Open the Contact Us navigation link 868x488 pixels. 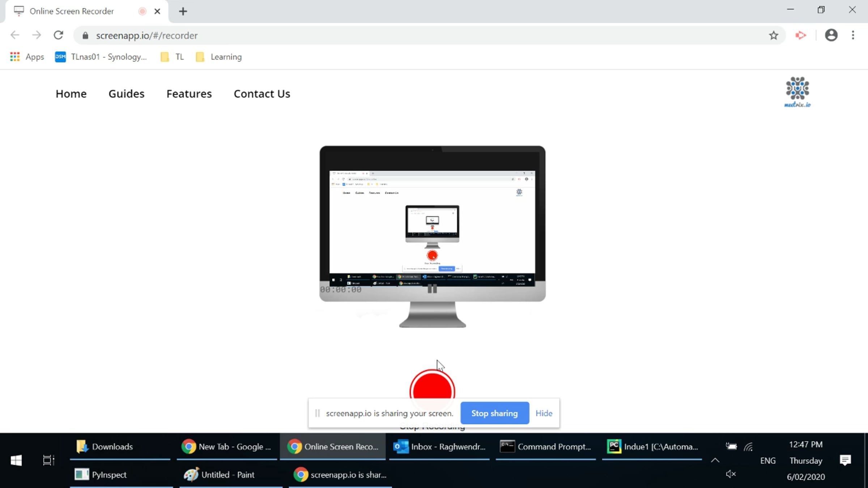click(x=262, y=94)
